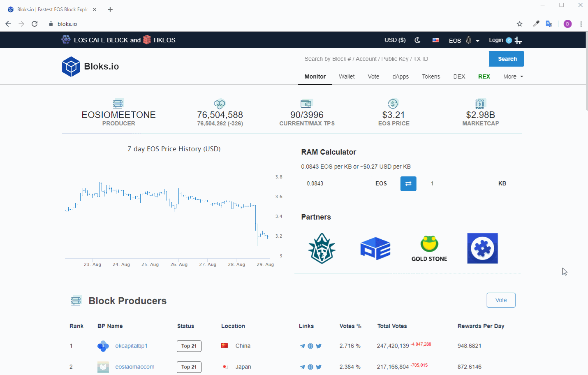588x375 pixels.
Task: Open the language flag selector
Action: 436,40
